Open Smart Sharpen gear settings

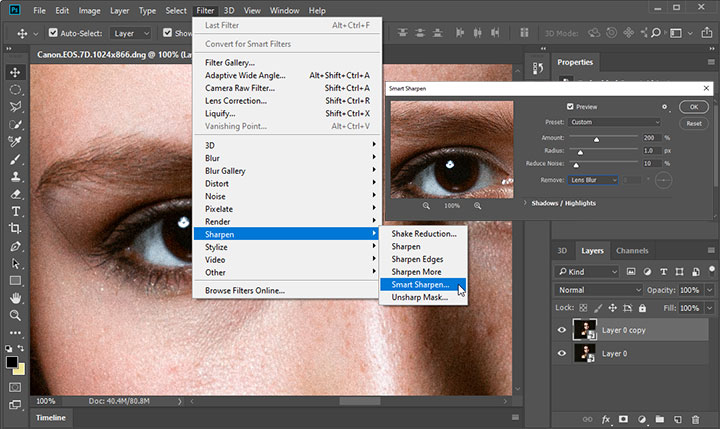[663, 106]
